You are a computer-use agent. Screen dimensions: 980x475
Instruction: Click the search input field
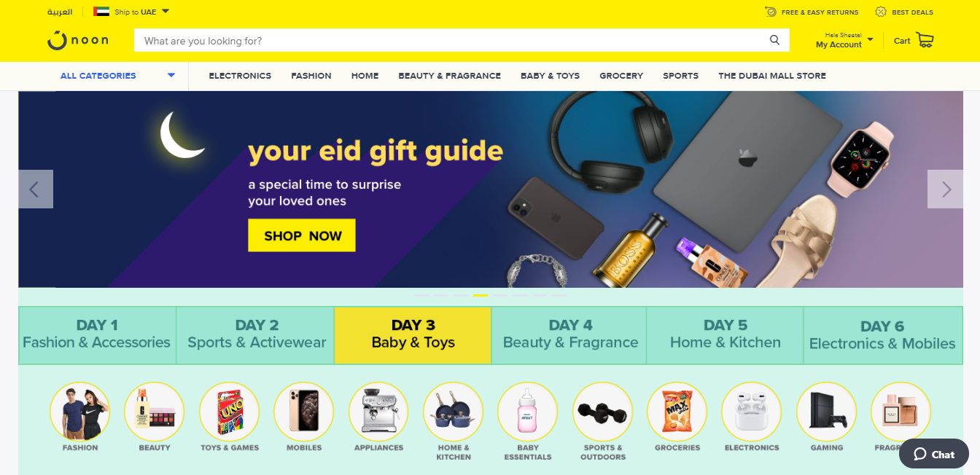point(451,40)
